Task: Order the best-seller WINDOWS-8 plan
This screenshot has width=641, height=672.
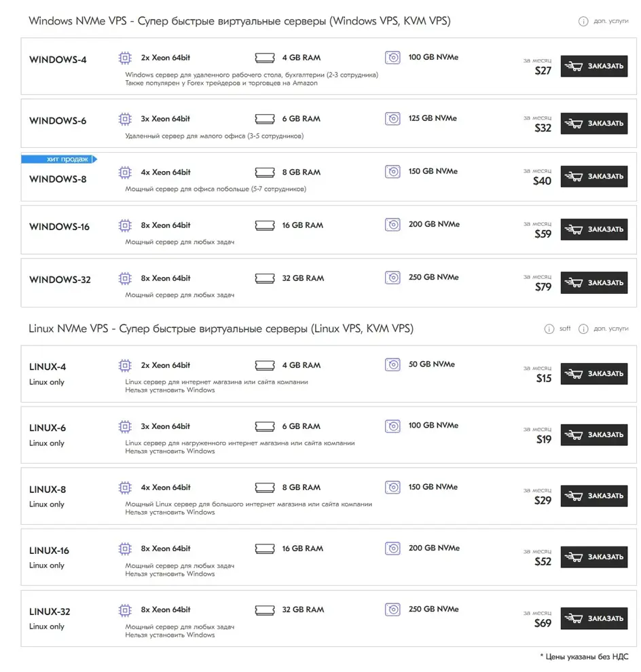Action: click(x=594, y=176)
